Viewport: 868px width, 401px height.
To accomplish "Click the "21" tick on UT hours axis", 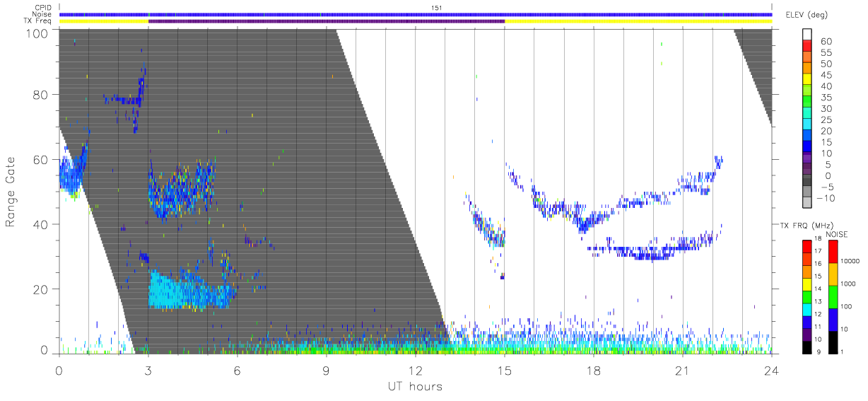I will point(682,371).
